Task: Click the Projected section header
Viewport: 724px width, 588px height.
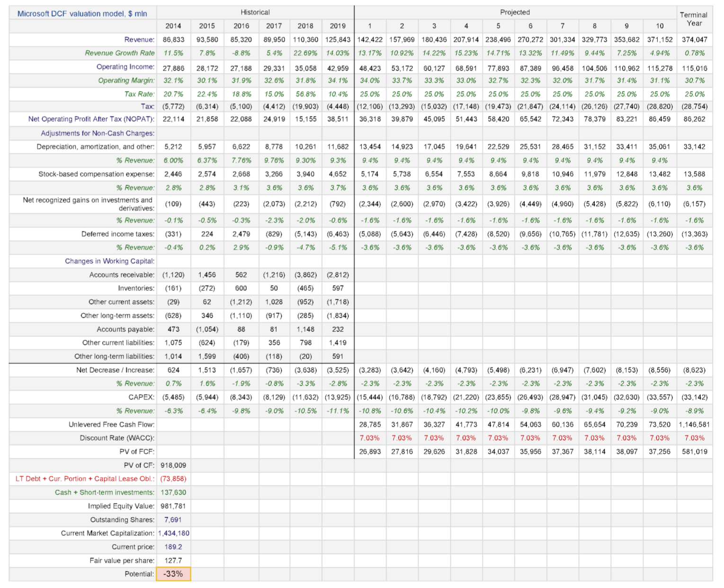Action: [x=515, y=12]
